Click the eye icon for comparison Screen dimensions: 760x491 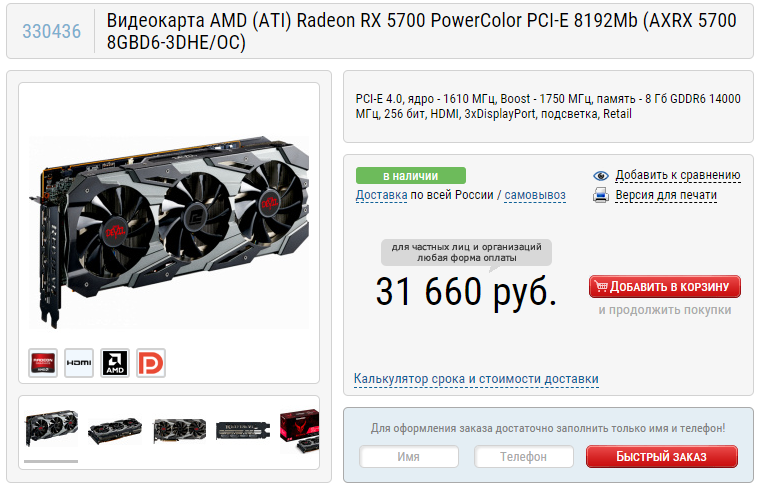601,175
